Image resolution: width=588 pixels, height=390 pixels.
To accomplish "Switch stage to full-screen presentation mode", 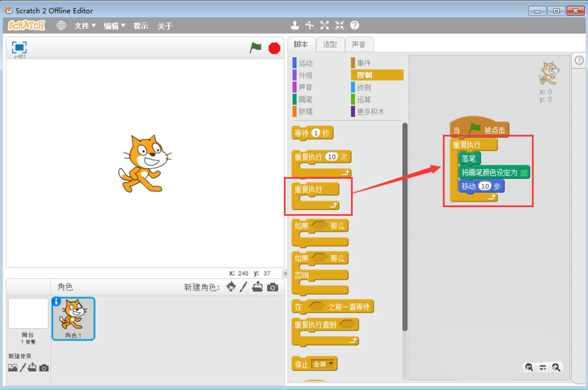I will pos(19,47).
